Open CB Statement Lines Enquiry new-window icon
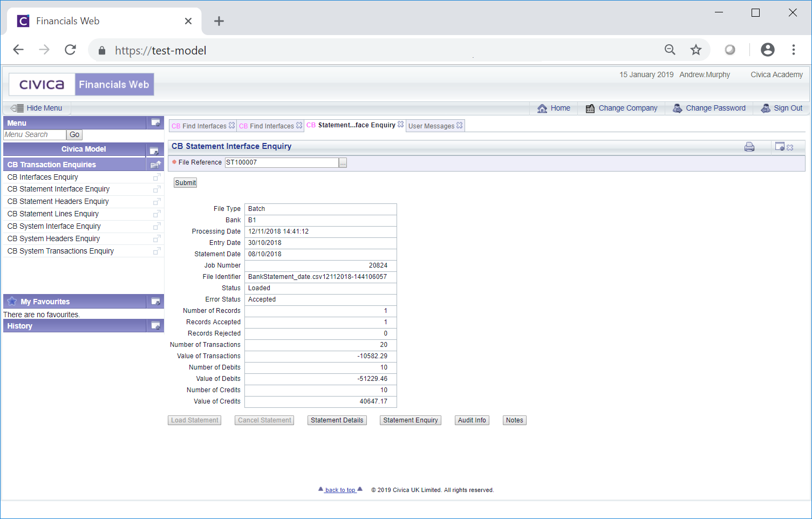 pyautogui.click(x=156, y=214)
